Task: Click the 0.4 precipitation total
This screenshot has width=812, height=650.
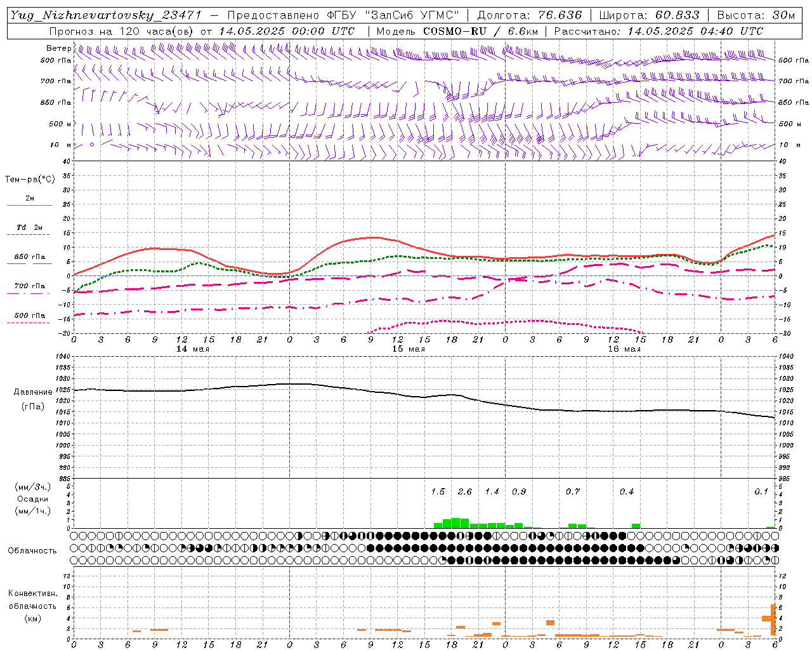Action: tap(627, 491)
